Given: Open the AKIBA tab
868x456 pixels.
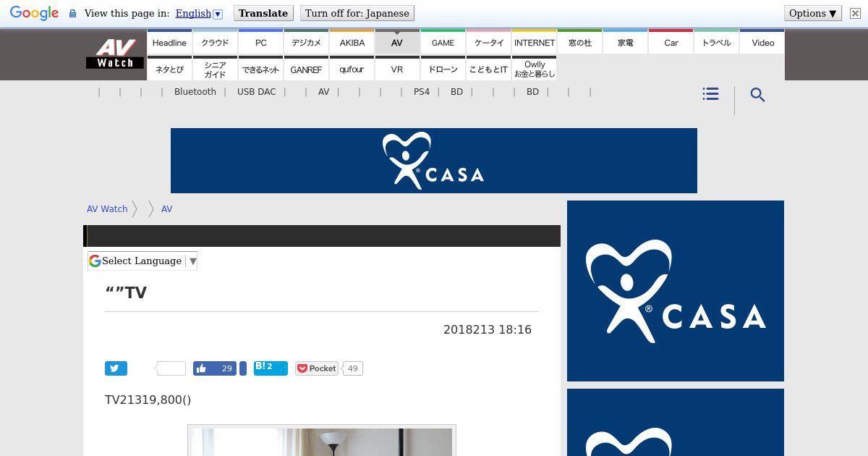Looking at the screenshot, I should pyautogui.click(x=352, y=43).
